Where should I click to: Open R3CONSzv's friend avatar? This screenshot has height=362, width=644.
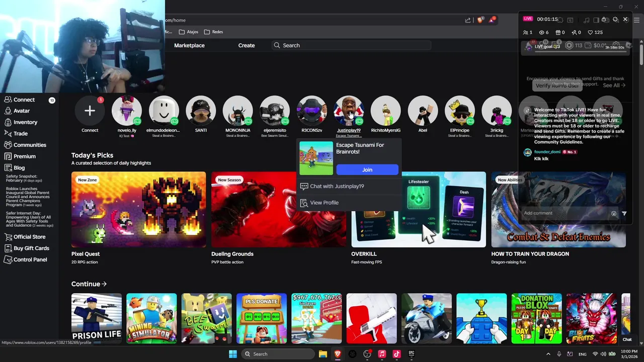[x=311, y=111]
